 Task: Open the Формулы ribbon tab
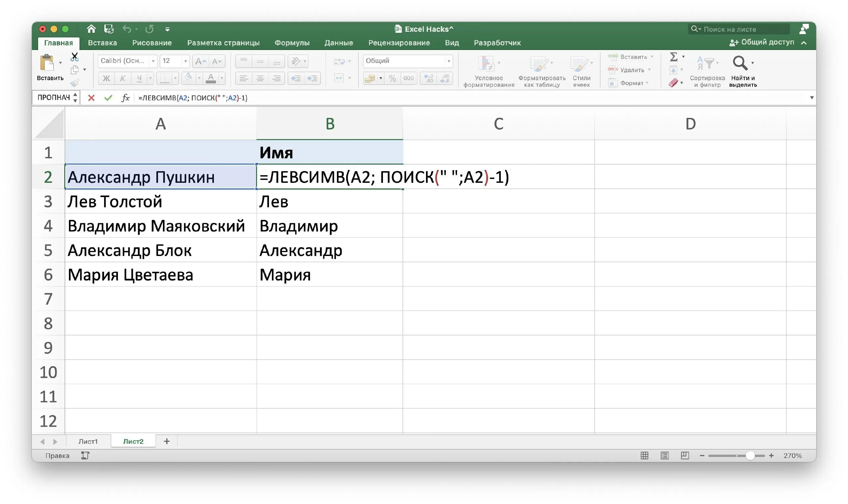click(x=292, y=43)
